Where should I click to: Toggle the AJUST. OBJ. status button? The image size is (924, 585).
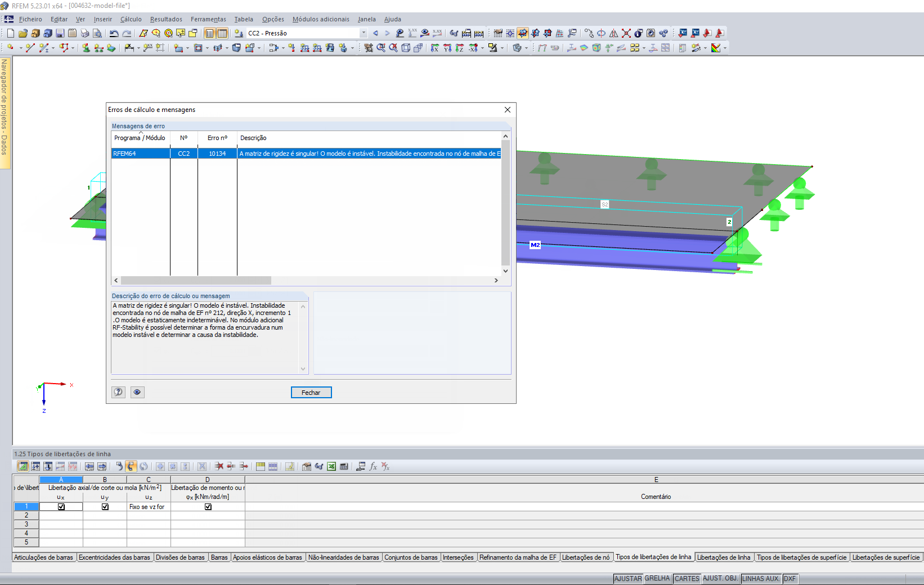720,579
